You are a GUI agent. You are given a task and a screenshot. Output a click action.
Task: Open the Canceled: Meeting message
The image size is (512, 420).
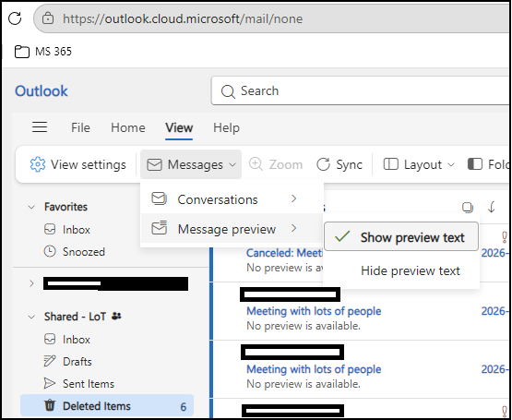[284, 253]
